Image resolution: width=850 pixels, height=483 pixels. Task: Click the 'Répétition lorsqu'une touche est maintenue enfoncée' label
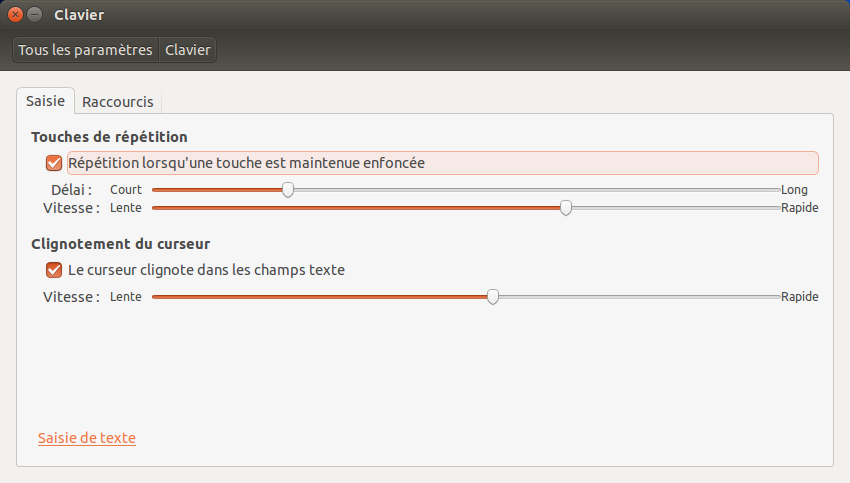[x=246, y=163]
